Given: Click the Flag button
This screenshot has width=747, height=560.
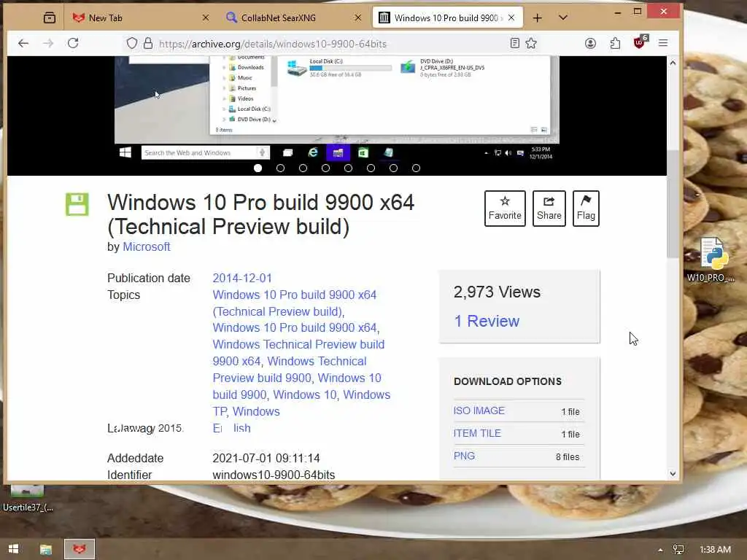Looking at the screenshot, I should pos(586,209).
